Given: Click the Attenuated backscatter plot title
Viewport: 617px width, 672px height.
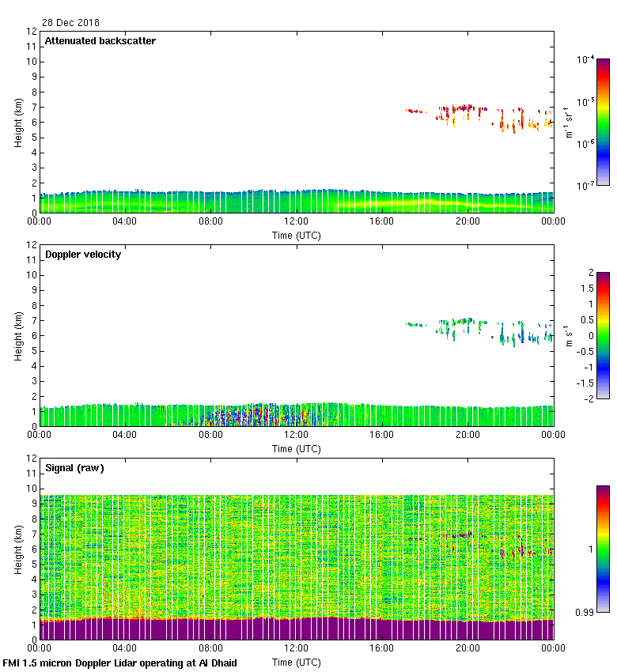Looking at the screenshot, I should [100, 41].
